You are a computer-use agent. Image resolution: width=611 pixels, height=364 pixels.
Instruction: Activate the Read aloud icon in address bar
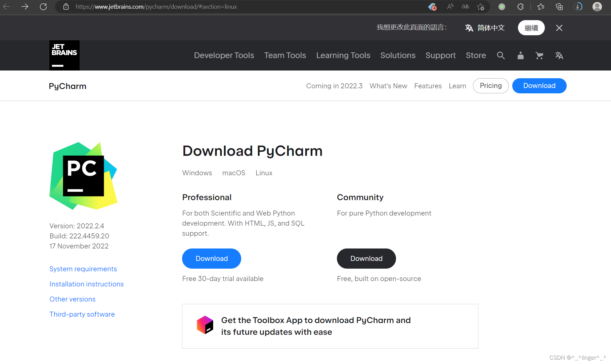coord(450,6)
